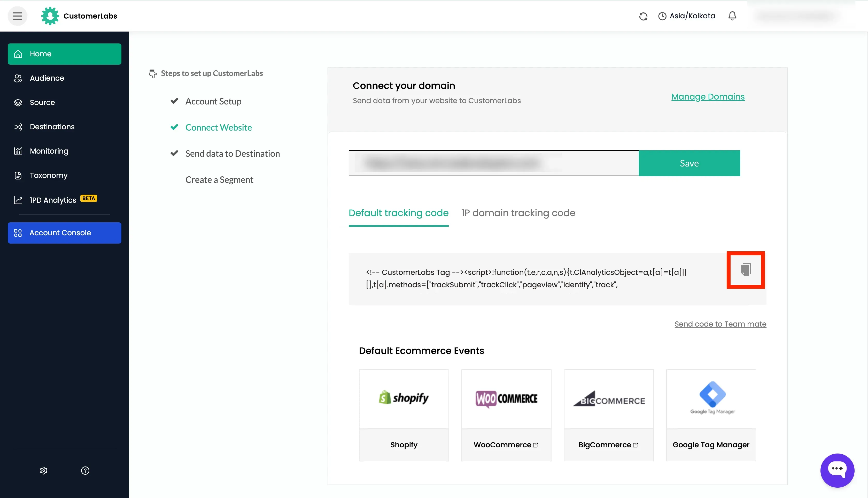Switch to 1P domain tracking code tab
868x498 pixels.
(518, 213)
